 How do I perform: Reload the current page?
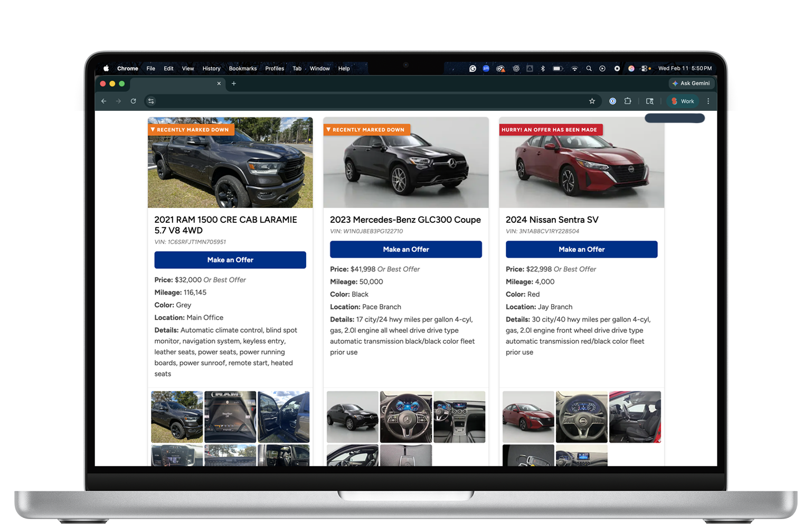tap(134, 101)
